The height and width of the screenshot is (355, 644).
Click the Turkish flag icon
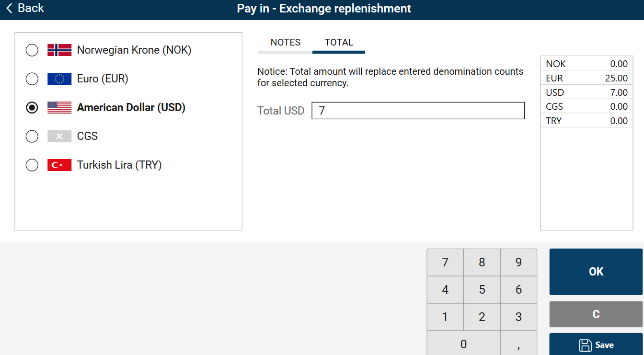(59, 165)
